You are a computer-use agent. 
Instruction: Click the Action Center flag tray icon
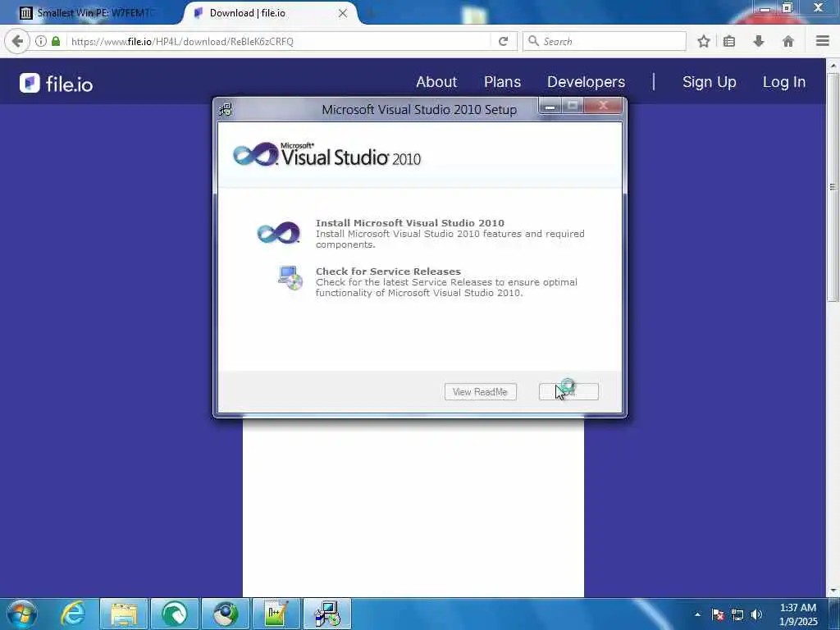click(x=718, y=614)
